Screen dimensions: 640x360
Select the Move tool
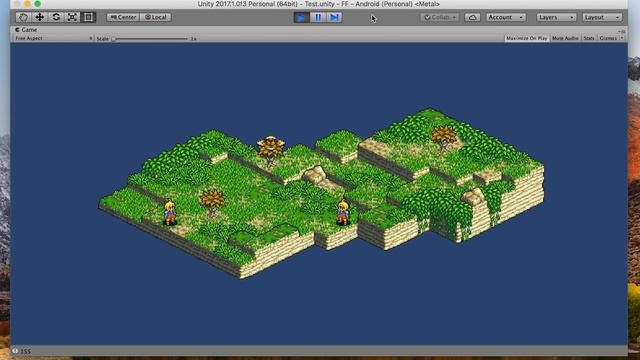(x=40, y=17)
